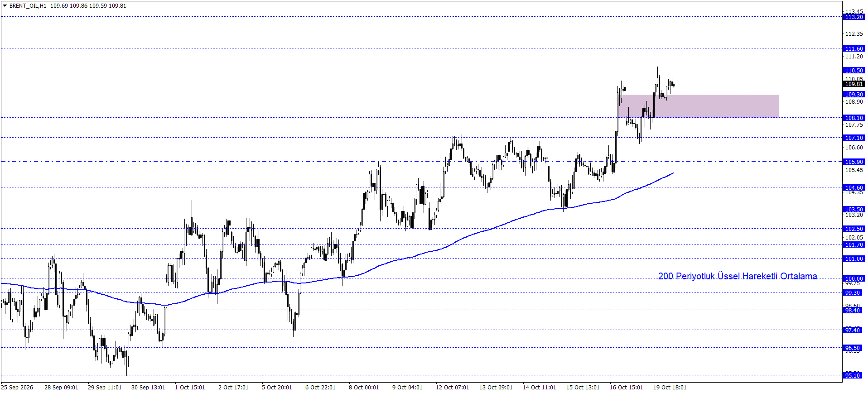Select the 105.90 level price label
The height and width of the screenshot is (393, 868).
click(x=854, y=162)
